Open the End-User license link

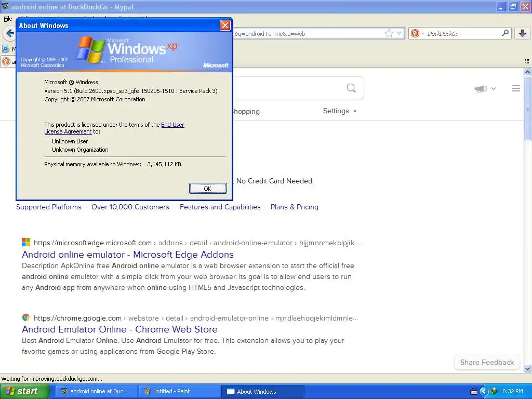(172, 125)
